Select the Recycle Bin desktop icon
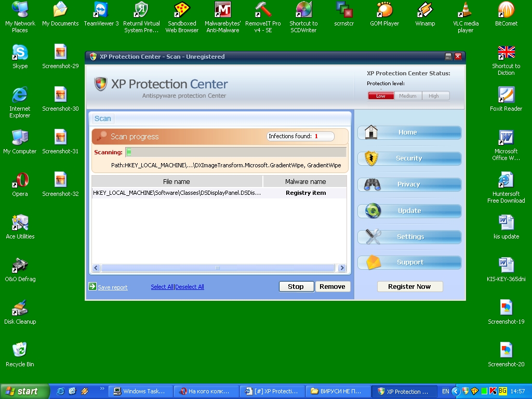Image resolution: width=532 pixels, height=399 pixels. click(x=20, y=355)
